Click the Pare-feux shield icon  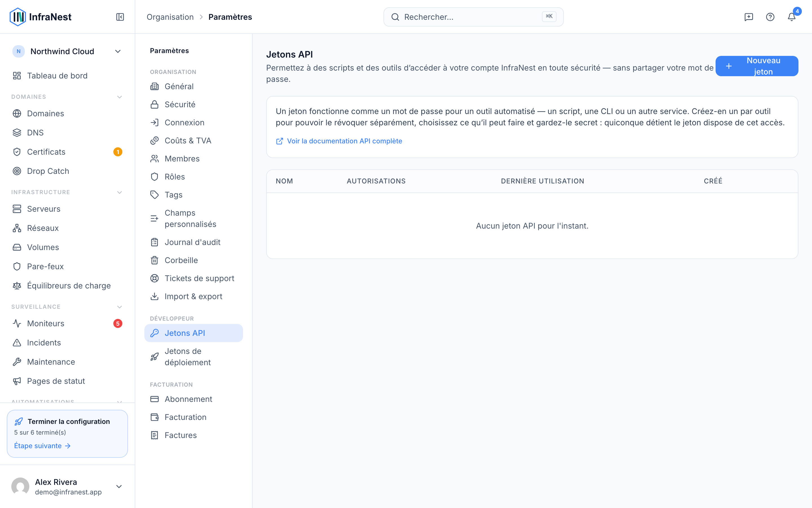click(17, 266)
